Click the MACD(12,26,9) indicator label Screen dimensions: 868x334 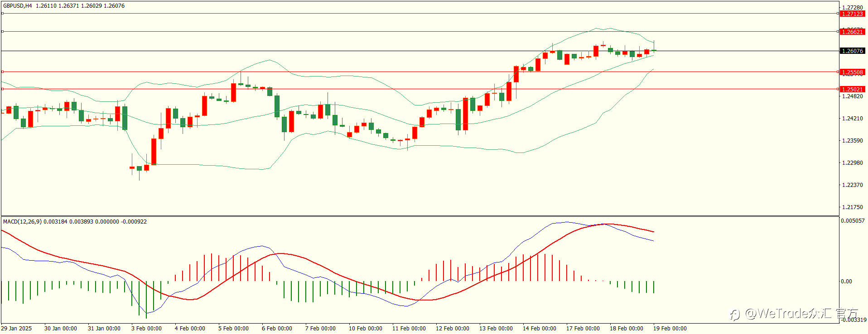[22, 222]
